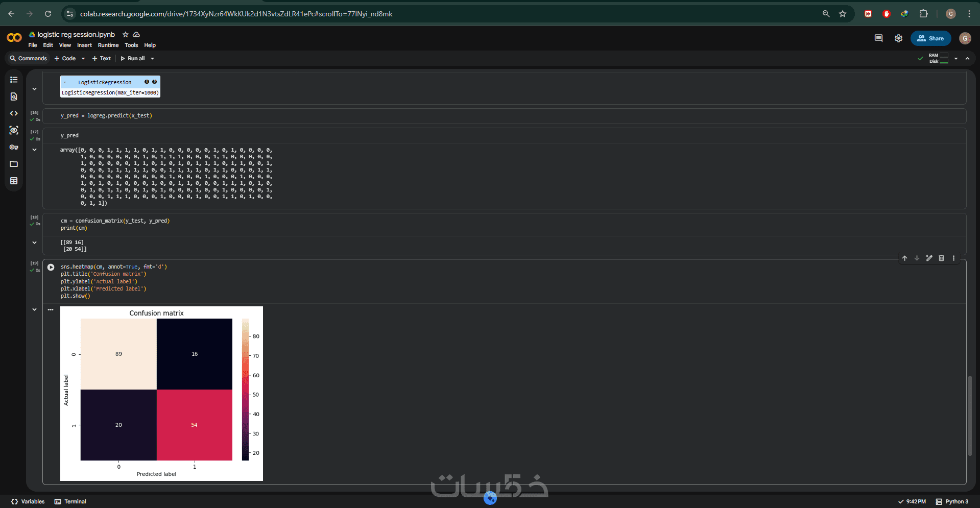Open the View menu

(65, 45)
